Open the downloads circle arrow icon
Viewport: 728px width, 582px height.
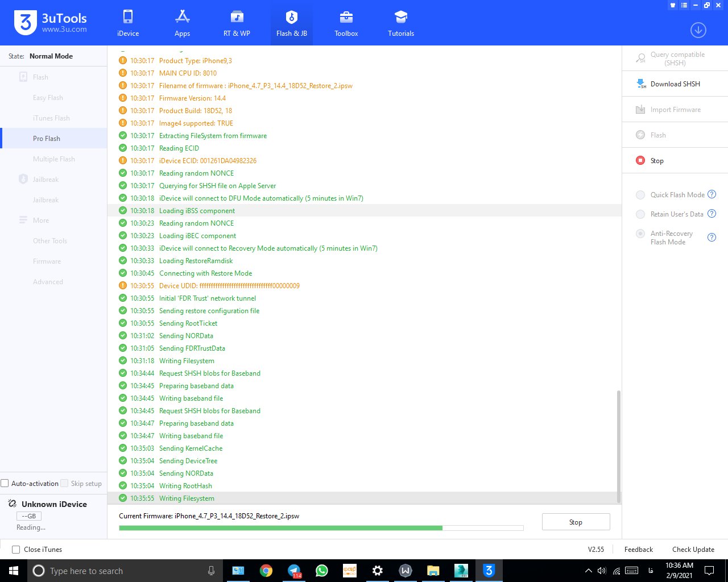click(x=698, y=30)
